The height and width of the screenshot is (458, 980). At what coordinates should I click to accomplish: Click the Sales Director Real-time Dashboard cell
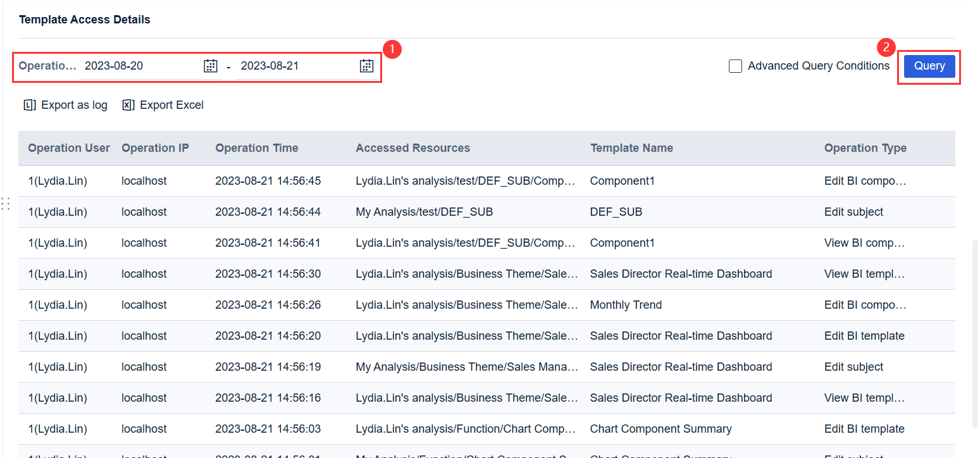click(x=681, y=273)
